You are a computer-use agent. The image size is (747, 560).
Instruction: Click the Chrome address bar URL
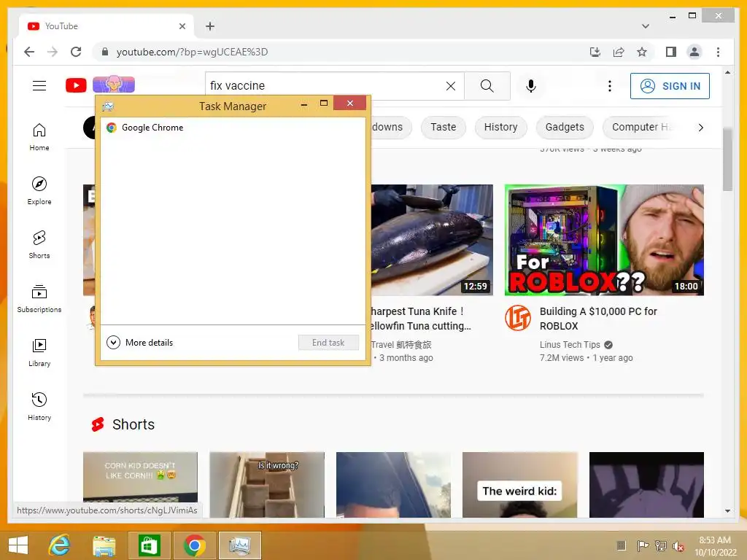coord(193,52)
